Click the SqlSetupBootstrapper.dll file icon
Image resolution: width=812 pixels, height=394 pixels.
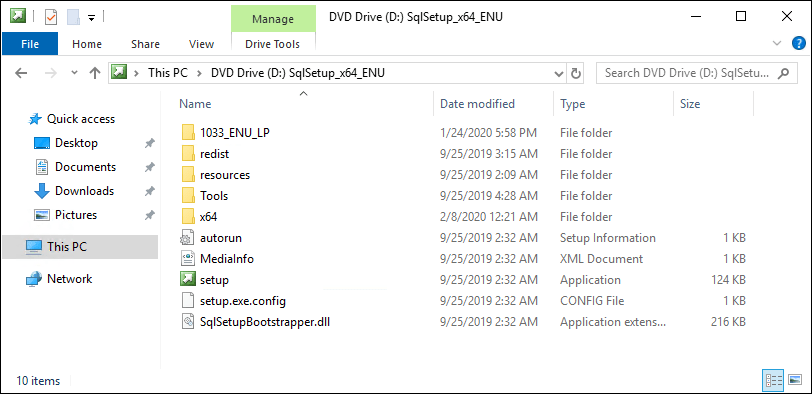coord(186,322)
